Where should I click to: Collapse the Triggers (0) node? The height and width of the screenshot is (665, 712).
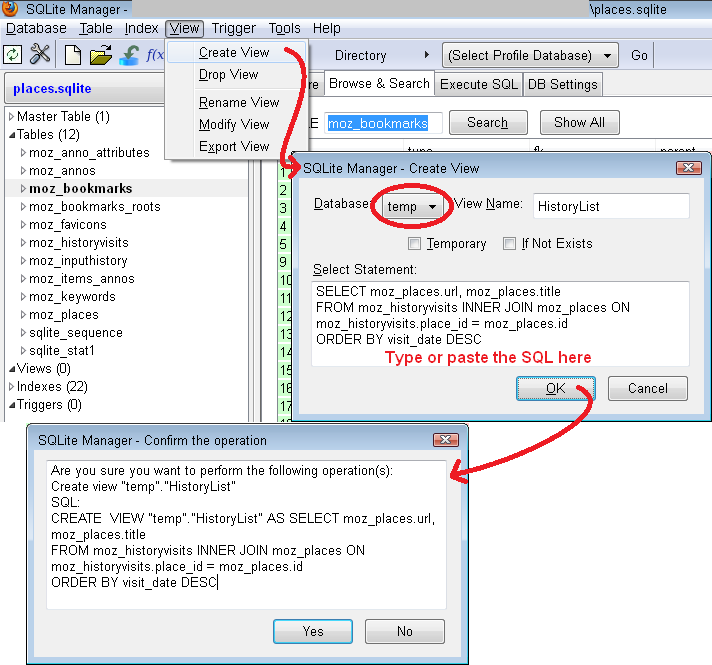click(x=11, y=405)
